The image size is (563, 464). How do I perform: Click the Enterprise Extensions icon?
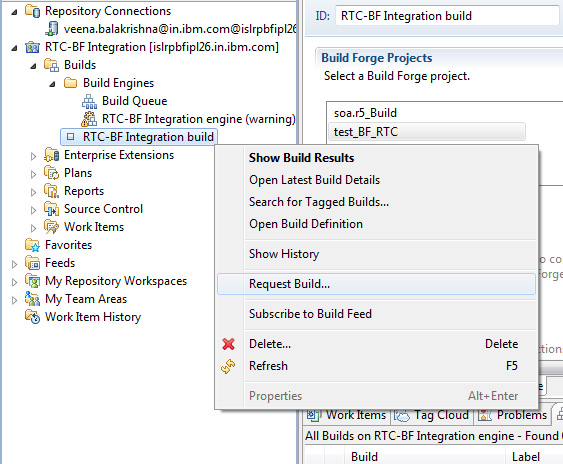click(x=51, y=155)
